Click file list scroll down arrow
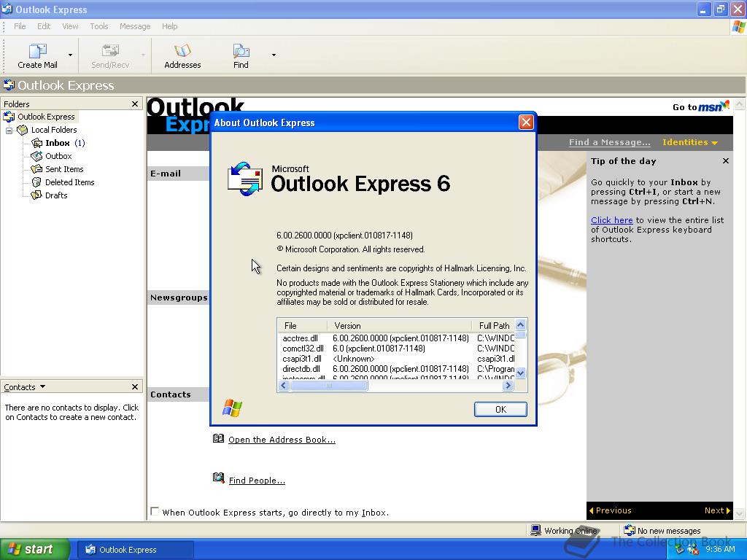Screen dimensions: 747x560 click(521, 373)
